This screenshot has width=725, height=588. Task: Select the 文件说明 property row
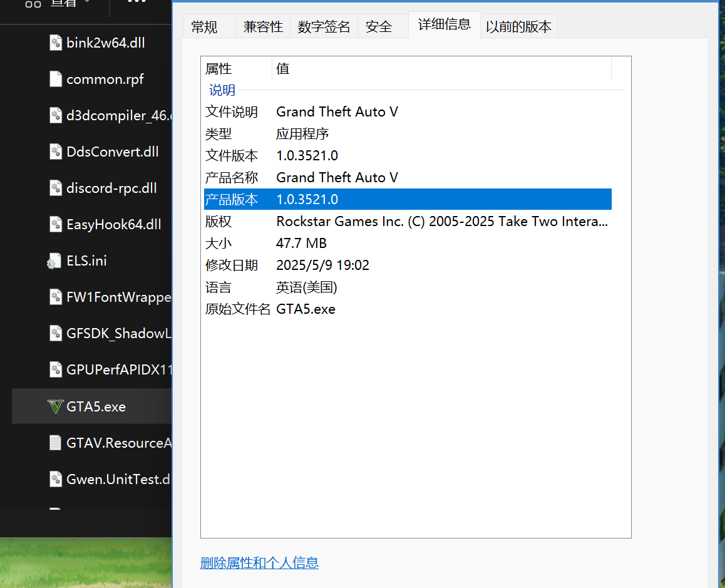pyautogui.click(x=408, y=112)
